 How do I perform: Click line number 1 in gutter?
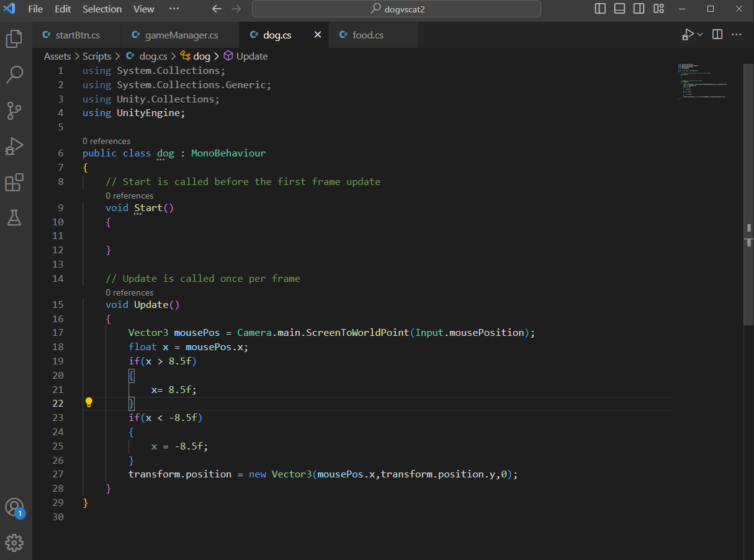[x=61, y=71]
